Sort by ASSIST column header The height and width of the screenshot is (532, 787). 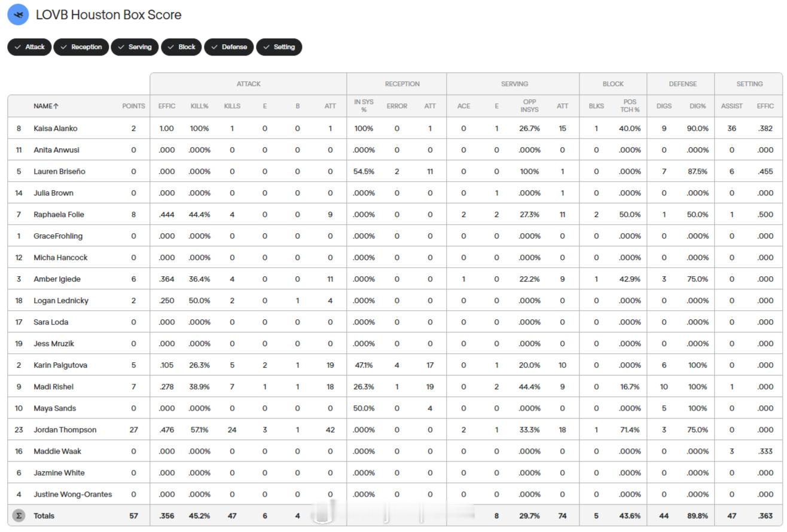(731, 106)
